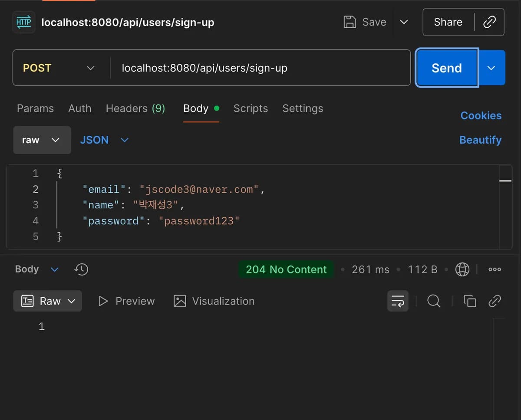Switch to the Visualization response view
This screenshot has width=521, height=420.
pyautogui.click(x=214, y=301)
